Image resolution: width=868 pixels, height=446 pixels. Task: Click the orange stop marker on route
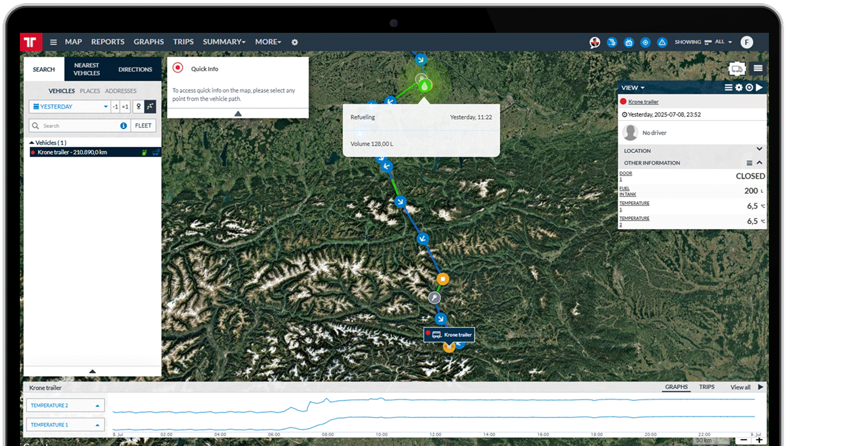[x=443, y=279]
